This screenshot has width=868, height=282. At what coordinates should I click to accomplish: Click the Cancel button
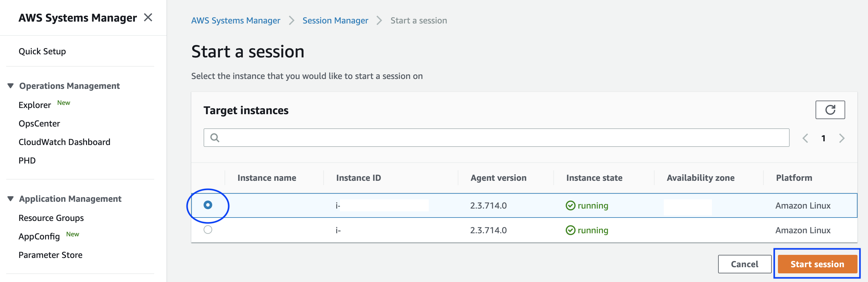(x=745, y=264)
